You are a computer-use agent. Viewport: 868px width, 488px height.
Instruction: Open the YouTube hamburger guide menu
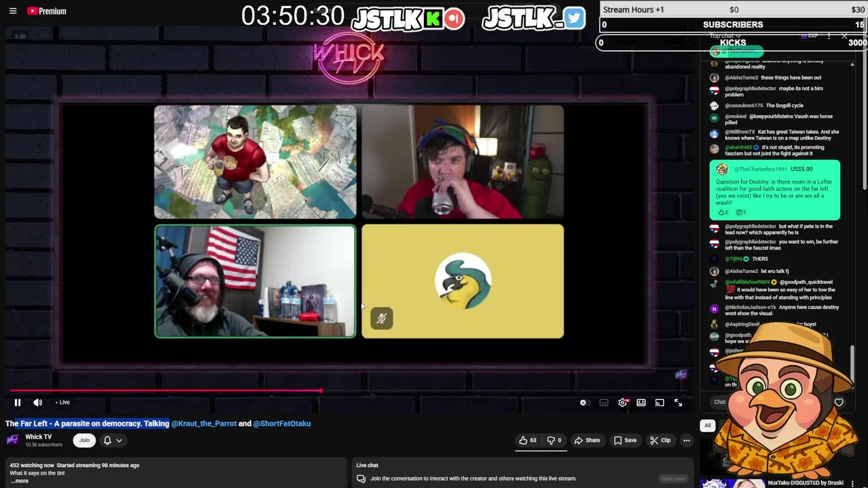[x=13, y=11]
